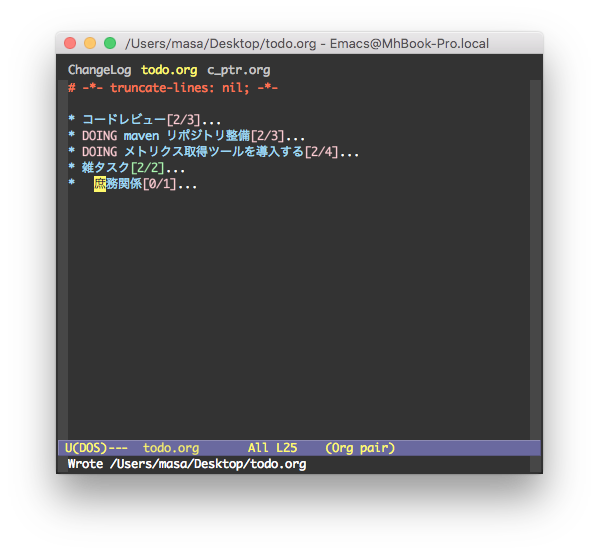Minimize the window using yellow button
This screenshot has width=599, height=554.
pyautogui.click(x=90, y=43)
